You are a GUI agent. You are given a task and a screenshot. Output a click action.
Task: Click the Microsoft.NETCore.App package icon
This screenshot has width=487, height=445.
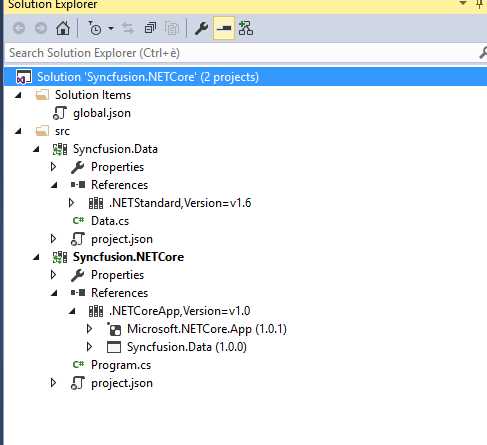114,329
